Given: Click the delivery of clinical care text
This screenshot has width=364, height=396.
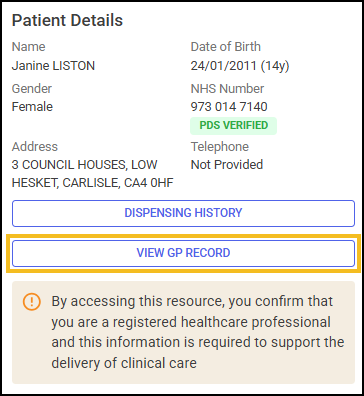Looking at the screenshot, I should point(124,363).
